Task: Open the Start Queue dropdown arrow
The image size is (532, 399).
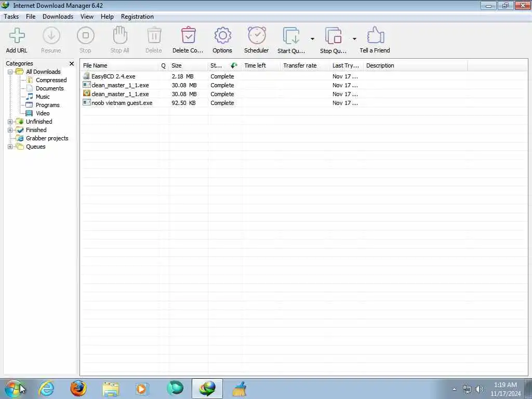Action: [x=312, y=39]
